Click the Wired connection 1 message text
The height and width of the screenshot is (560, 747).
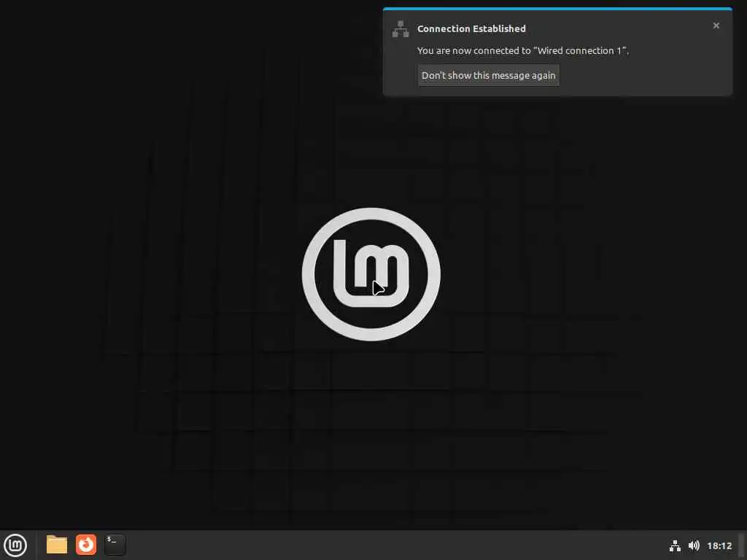[522, 50]
